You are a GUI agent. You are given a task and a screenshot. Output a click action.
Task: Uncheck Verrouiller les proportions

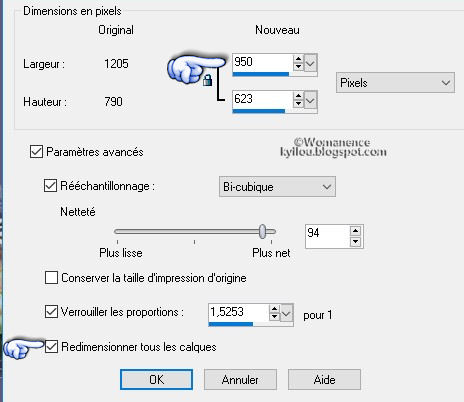(x=51, y=312)
